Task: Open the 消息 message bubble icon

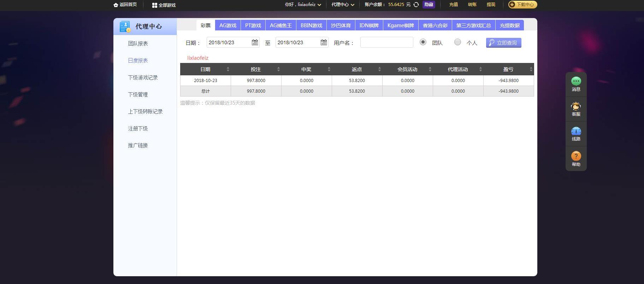Action: tap(576, 81)
